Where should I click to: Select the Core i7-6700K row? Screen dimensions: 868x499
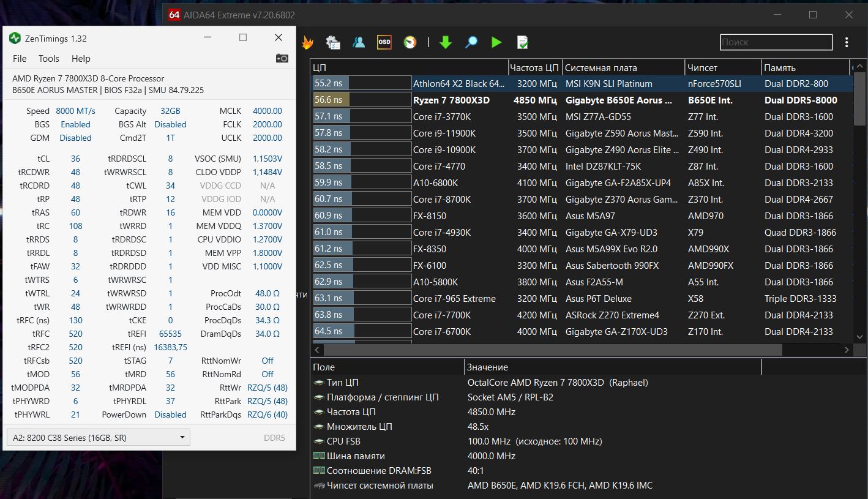pos(582,332)
